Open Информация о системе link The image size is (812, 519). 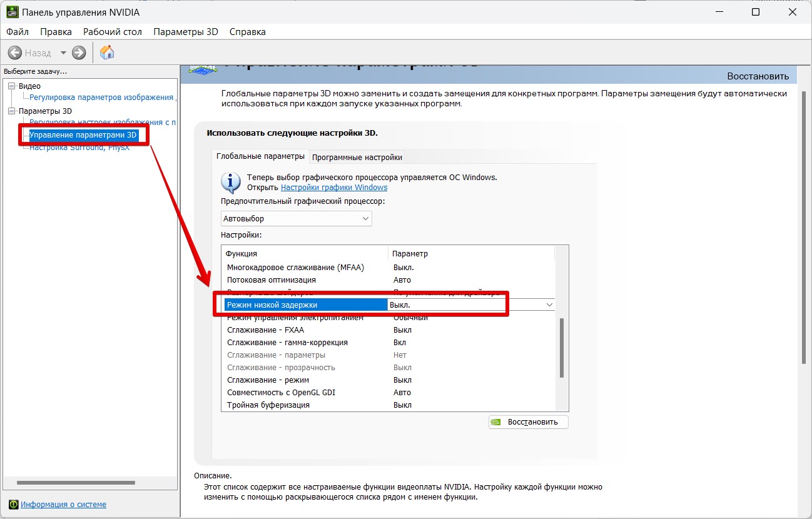pos(64,505)
